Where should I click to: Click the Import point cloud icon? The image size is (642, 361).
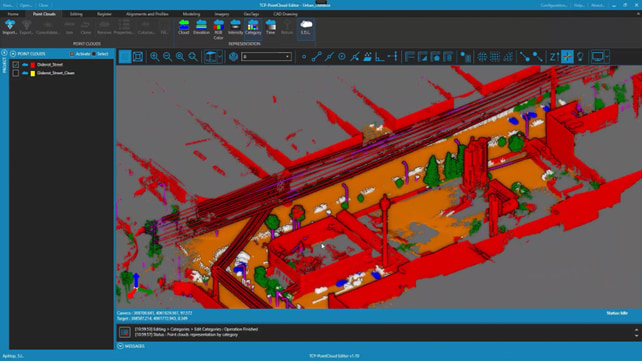(9, 25)
